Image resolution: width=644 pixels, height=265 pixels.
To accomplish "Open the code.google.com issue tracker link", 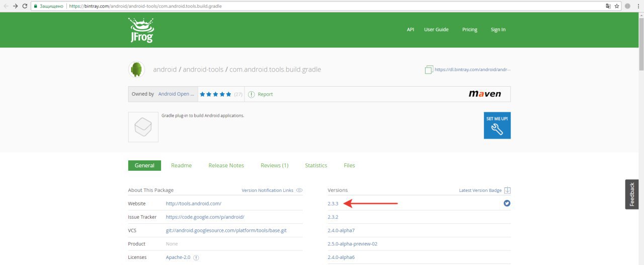I will pos(205,217).
